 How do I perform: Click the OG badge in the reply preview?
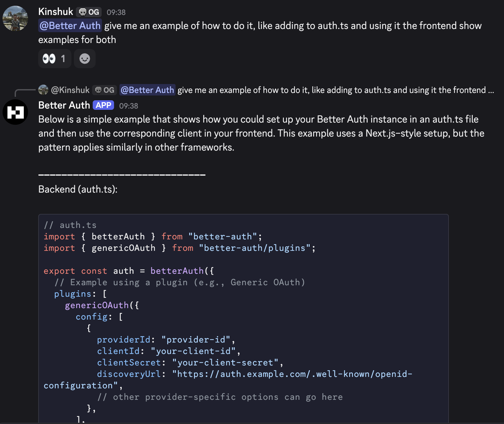pyautogui.click(x=105, y=90)
